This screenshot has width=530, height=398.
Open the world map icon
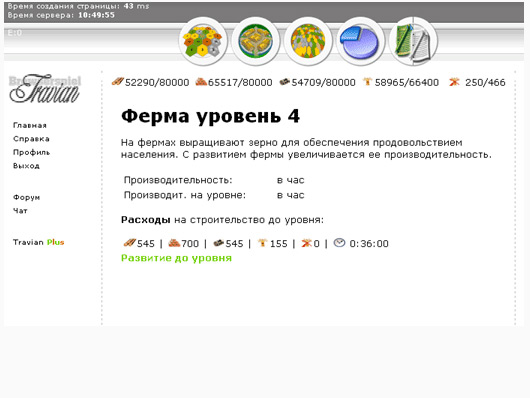point(308,41)
